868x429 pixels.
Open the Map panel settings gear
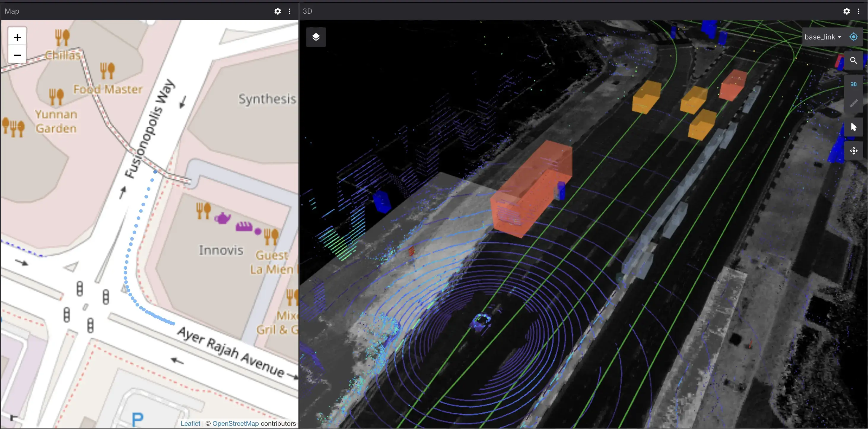click(277, 11)
